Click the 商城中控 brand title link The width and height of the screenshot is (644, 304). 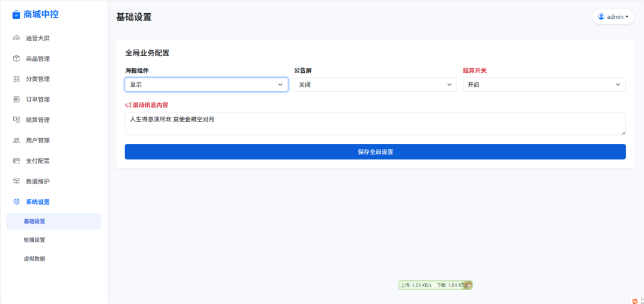41,15
